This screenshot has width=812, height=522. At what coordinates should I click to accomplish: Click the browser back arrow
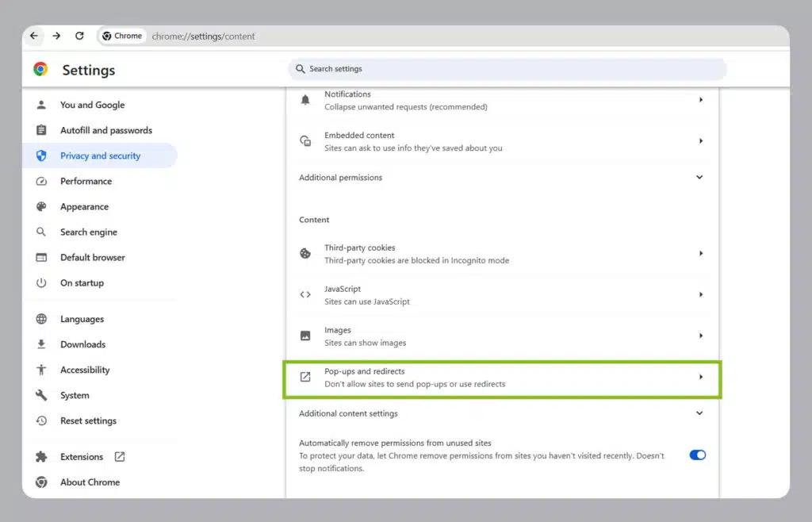point(33,36)
